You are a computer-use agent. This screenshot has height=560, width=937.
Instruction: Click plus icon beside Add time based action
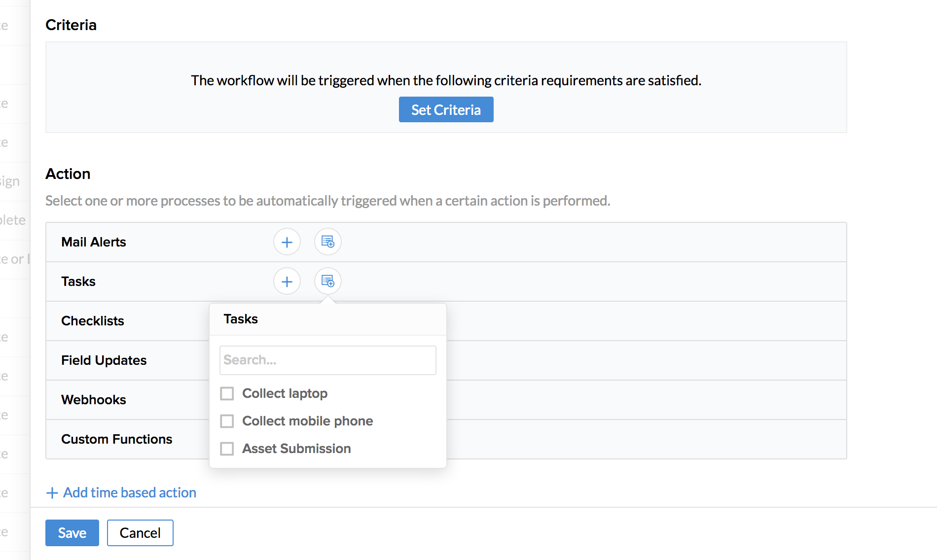(x=52, y=493)
